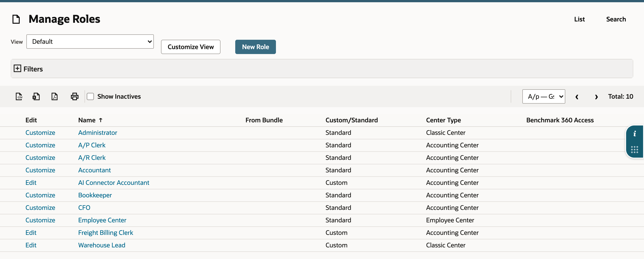Sort by the From Bundle column header
The height and width of the screenshot is (259, 644).
[264, 120]
